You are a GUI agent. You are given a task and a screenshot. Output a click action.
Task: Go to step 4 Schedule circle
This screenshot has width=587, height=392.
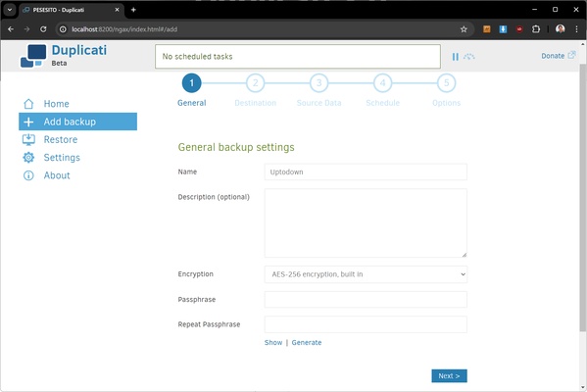pos(382,83)
